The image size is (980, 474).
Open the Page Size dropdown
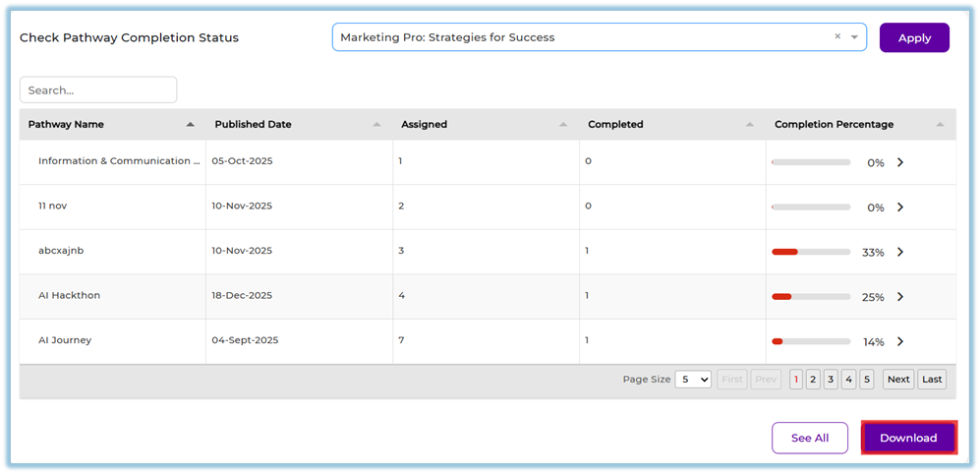pos(693,380)
